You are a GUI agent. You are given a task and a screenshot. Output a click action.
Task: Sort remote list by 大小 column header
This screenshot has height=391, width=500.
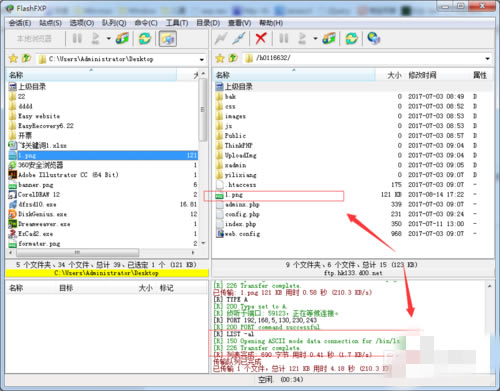(x=389, y=75)
